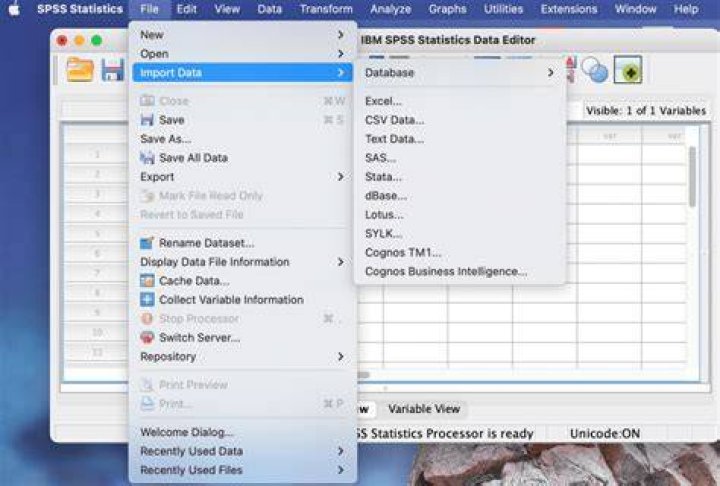Image resolution: width=720 pixels, height=486 pixels.
Task: Open the Extensions menu
Action: pyautogui.click(x=569, y=9)
